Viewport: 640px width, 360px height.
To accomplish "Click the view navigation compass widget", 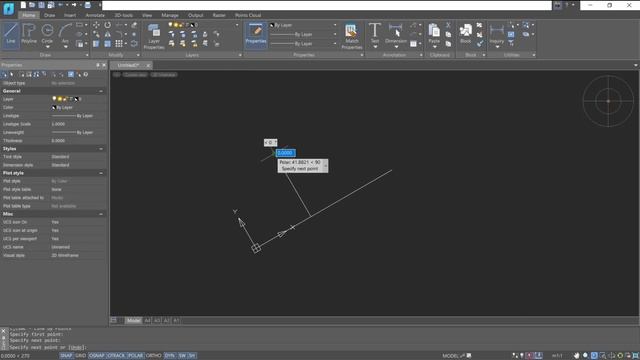I will click(608, 101).
